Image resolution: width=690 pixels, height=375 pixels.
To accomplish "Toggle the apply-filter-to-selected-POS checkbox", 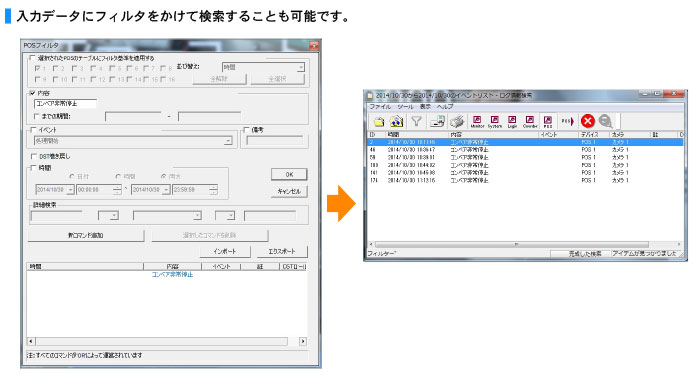I will click(33, 58).
